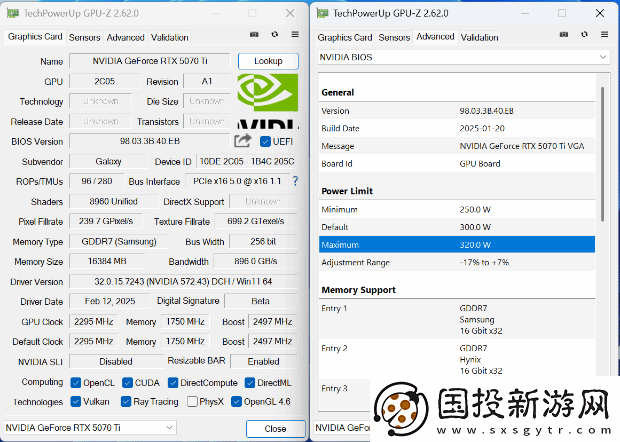Toggle the OpenCL checkbox
Viewport: 620px width, 442px height.
76,382
